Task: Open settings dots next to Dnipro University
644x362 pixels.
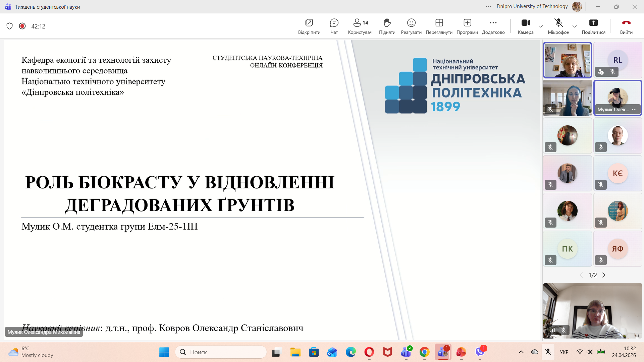Action: (x=488, y=6)
